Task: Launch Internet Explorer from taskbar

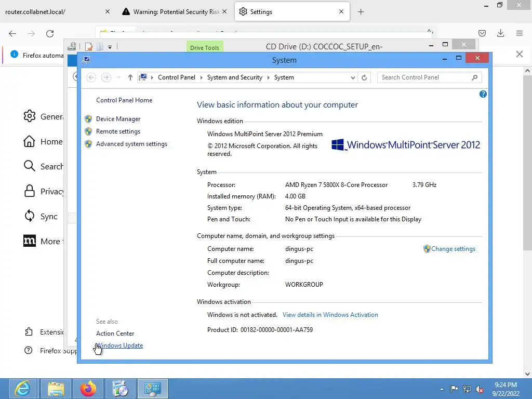Action: pyautogui.click(x=22, y=389)
